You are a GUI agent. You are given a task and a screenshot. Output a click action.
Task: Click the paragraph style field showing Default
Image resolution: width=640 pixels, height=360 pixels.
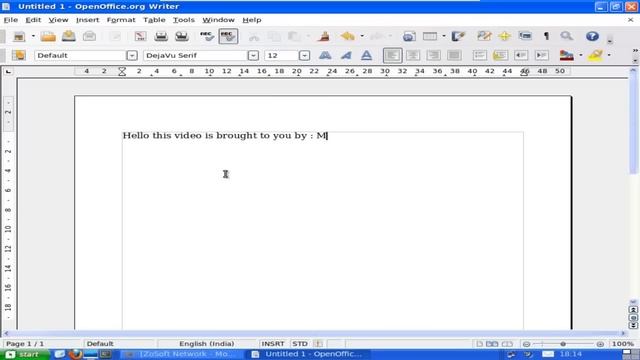point(80,56)
